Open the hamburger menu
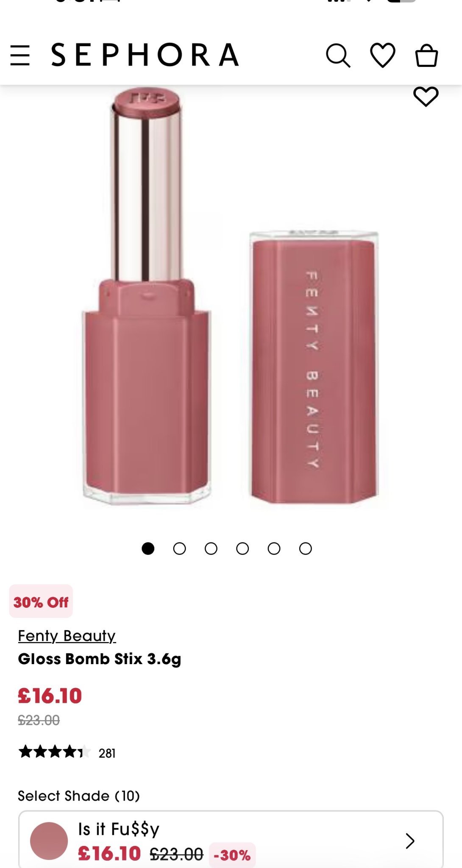Screen dimensions: 462x868 (x=20, y=56)
